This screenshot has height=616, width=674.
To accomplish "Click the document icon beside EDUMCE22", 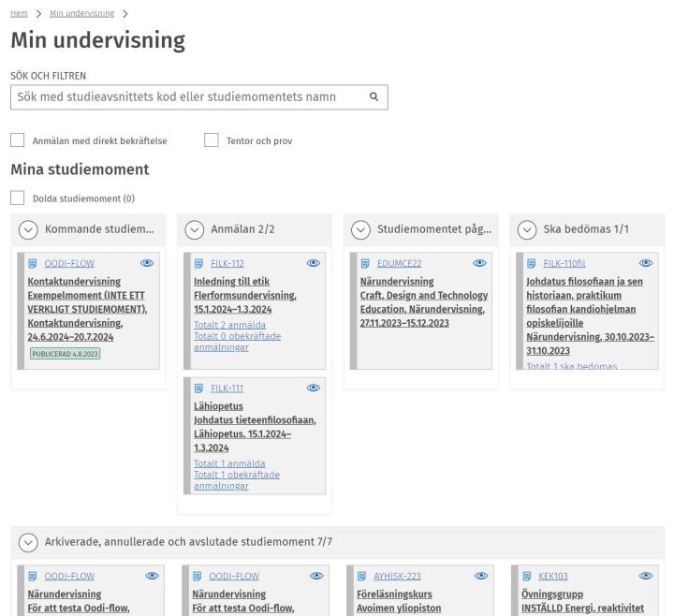I will click(x=366, y=264).
